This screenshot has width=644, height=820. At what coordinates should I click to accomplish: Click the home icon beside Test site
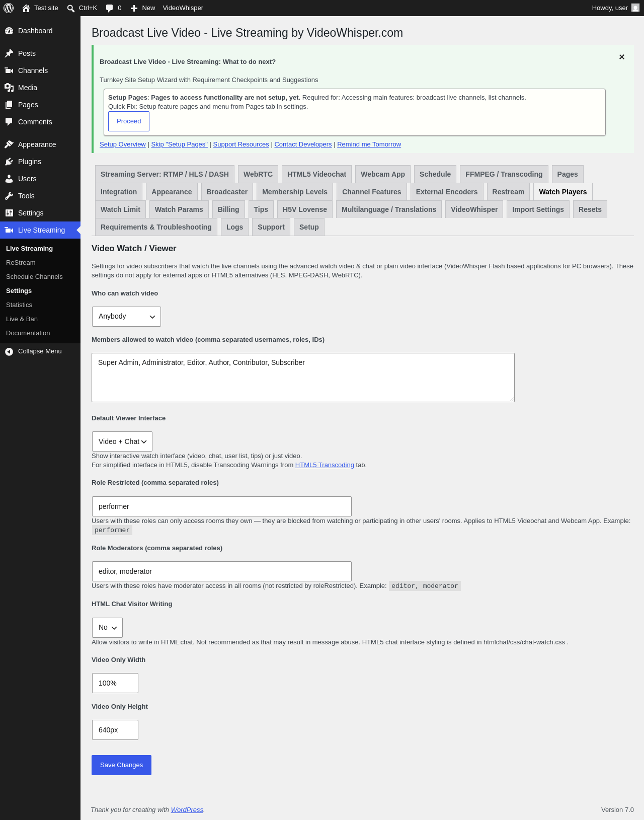point(26,8)
